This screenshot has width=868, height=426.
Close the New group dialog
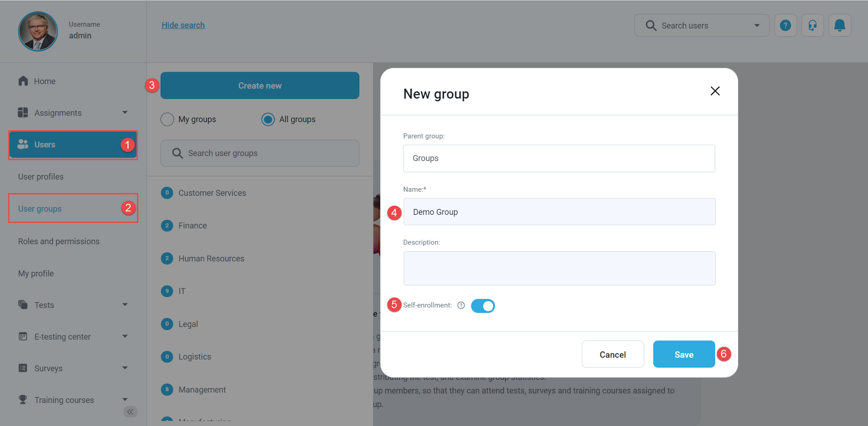715,91
